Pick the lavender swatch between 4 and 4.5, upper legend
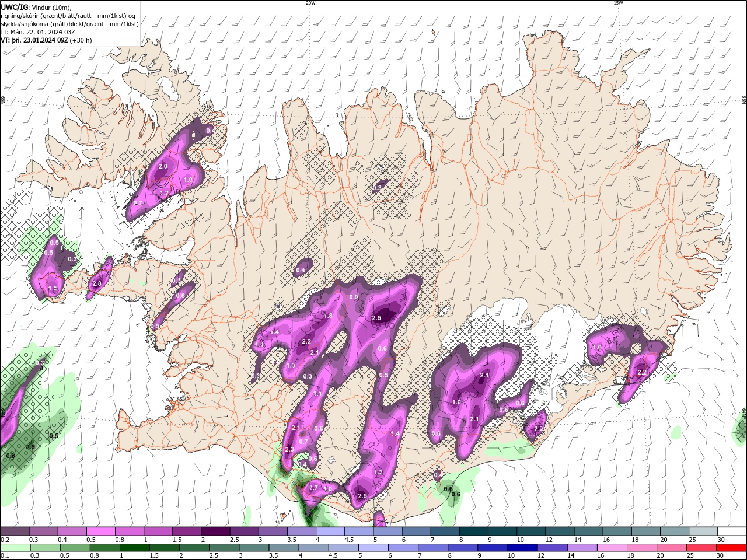This screenshot has width=747, height=560. [330, 531]
